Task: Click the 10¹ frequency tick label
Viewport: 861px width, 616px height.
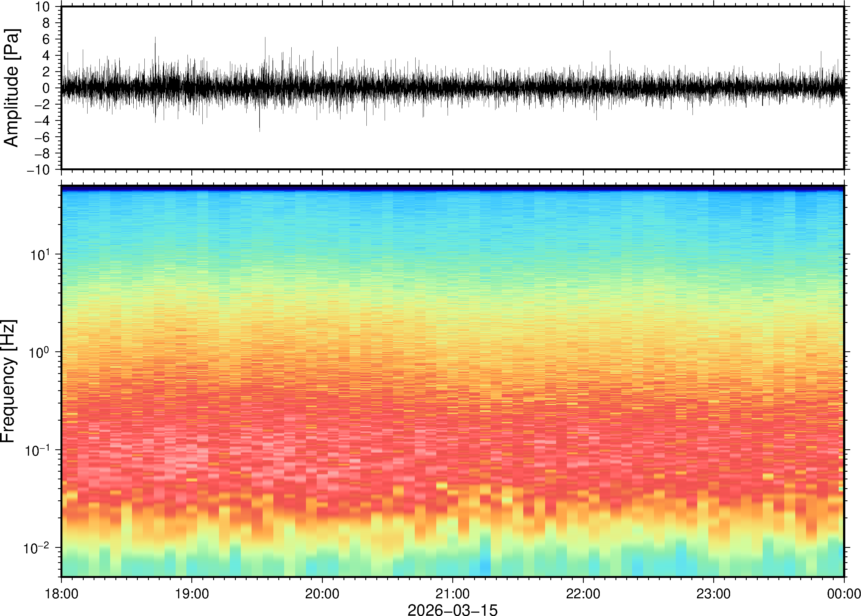Action: [x=39, y=254]
